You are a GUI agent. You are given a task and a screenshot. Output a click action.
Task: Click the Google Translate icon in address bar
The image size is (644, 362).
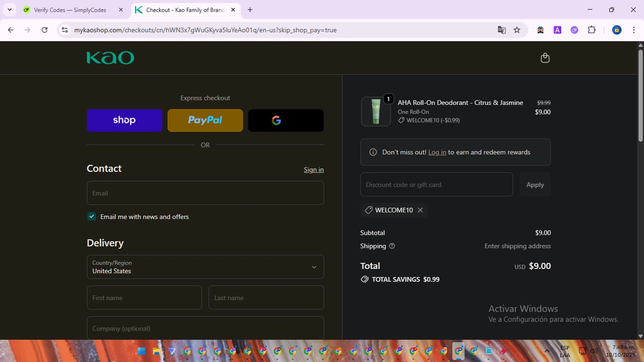coord(501,30)
